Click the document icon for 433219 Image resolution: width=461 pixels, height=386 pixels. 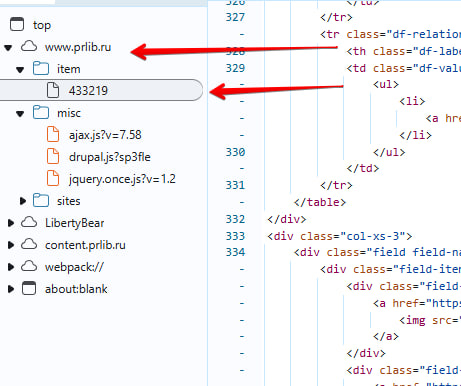point(53,90)
